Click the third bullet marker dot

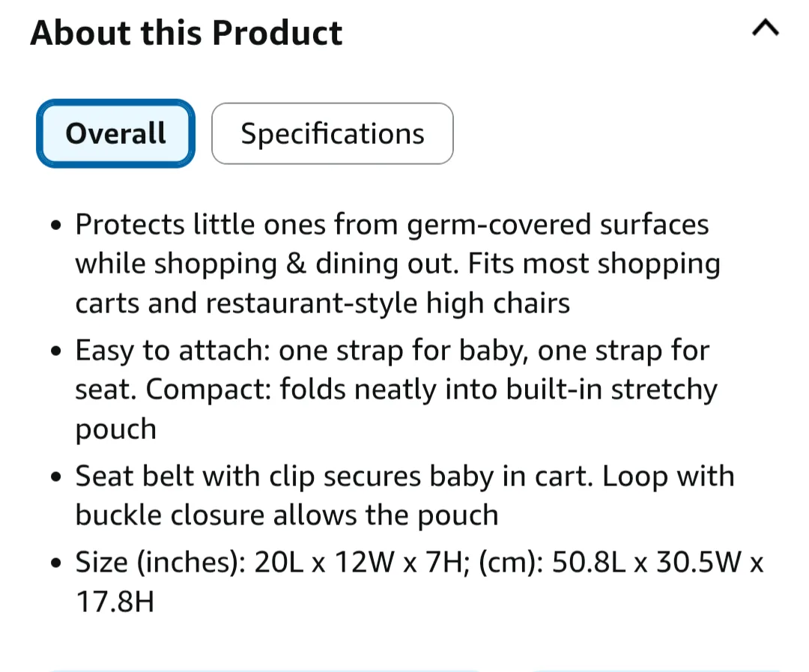point(54,476)
